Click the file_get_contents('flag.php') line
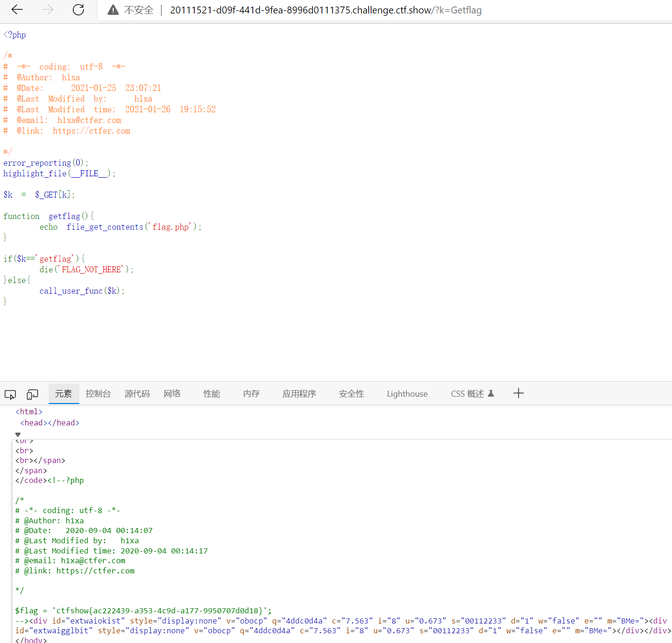 pyautogui.click(x=121, y=227)
